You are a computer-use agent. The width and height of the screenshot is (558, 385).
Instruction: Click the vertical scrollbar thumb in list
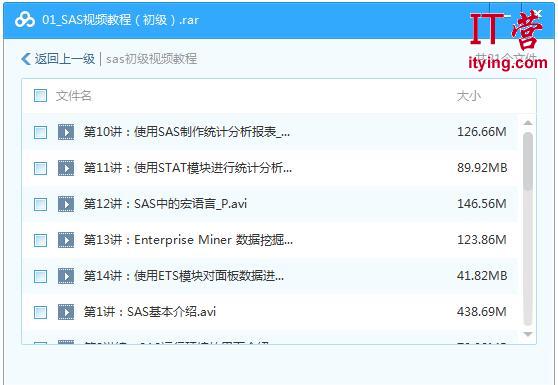(x=528, y=162)
